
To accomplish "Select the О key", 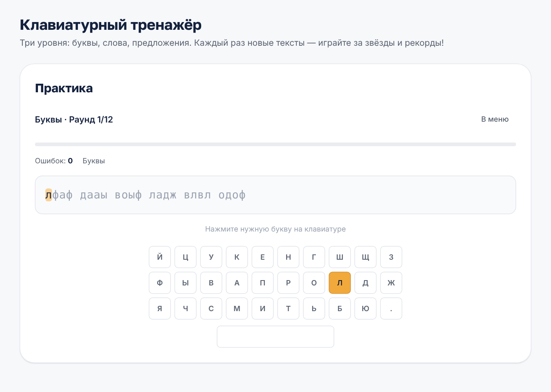I will coord(314,283).
